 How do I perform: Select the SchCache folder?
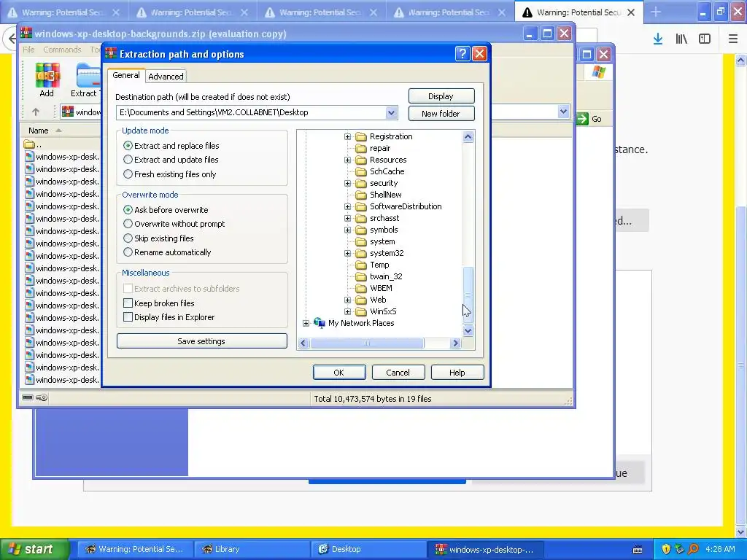(387, 171)
